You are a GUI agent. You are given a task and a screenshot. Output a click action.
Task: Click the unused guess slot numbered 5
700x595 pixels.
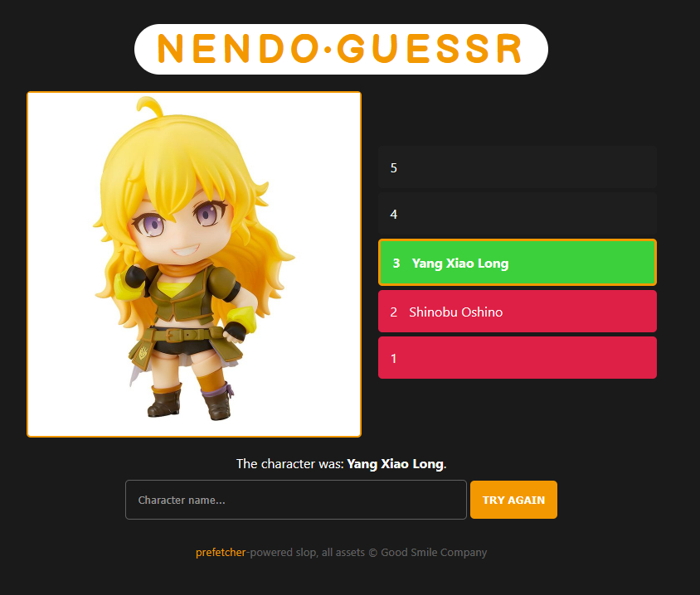point(518,167)
